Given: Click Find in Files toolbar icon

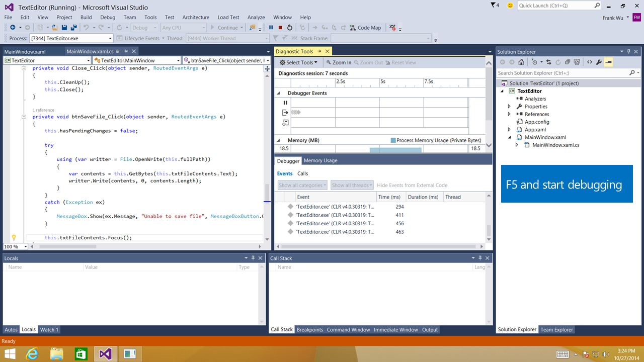Looking at the screenshot, I should pyautogui.click(x=253, y=28).
